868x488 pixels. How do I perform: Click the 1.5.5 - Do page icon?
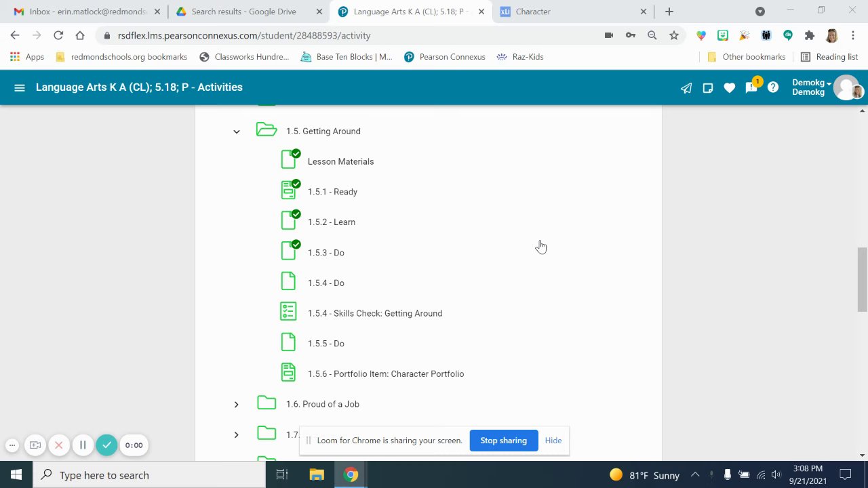point(288,342)
